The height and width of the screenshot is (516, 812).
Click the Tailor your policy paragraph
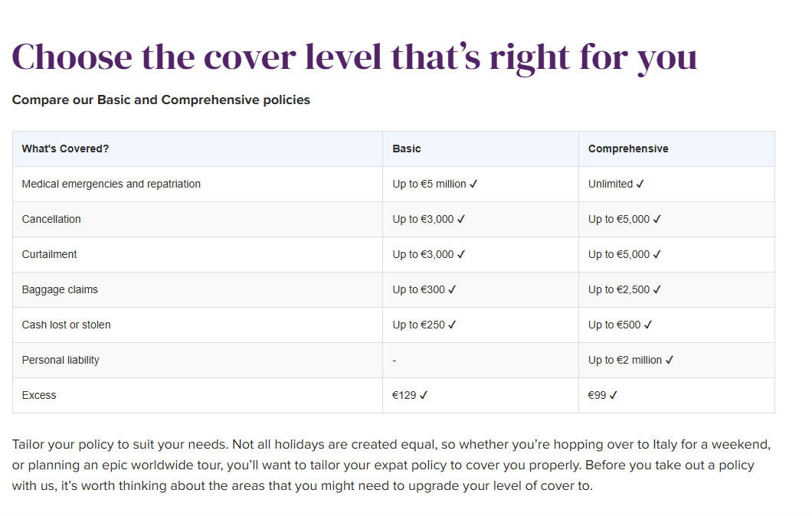coord(391,465)
